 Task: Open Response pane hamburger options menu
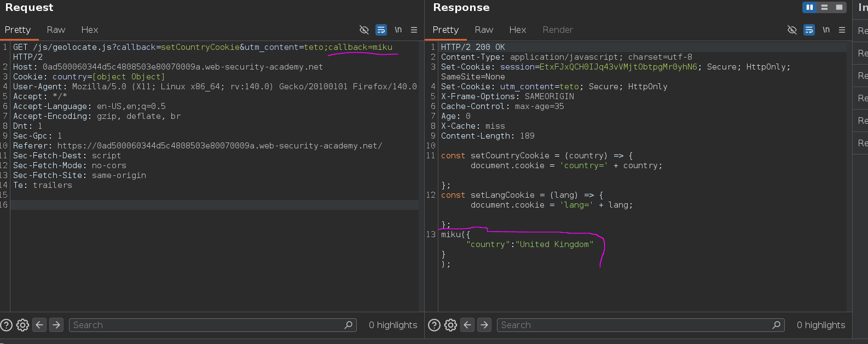(x=842, y=30)
